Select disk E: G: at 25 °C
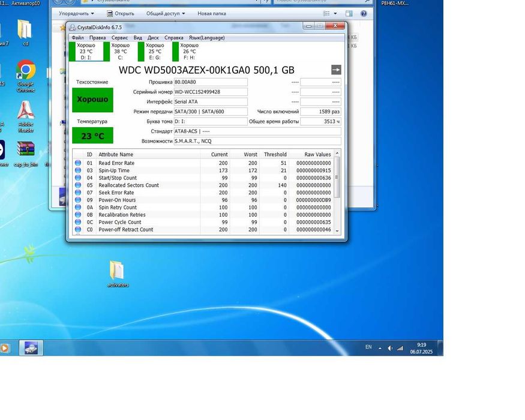 [155, 51]
